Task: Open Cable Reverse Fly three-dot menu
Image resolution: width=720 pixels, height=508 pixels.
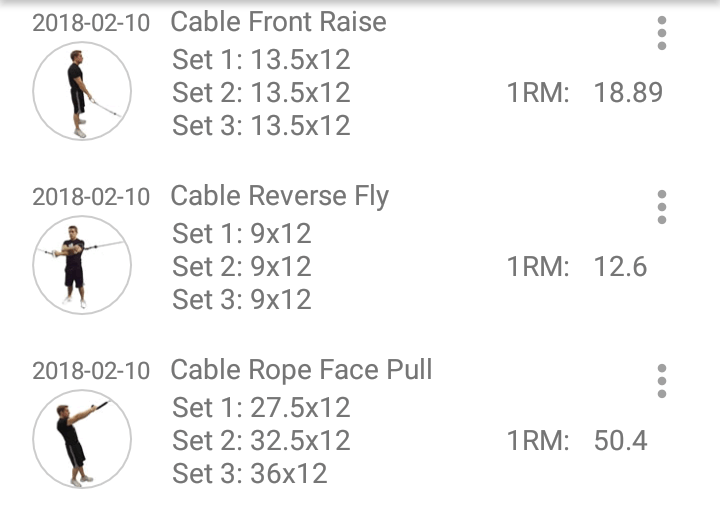Action: pyautogui.click(x=661, y=206)
